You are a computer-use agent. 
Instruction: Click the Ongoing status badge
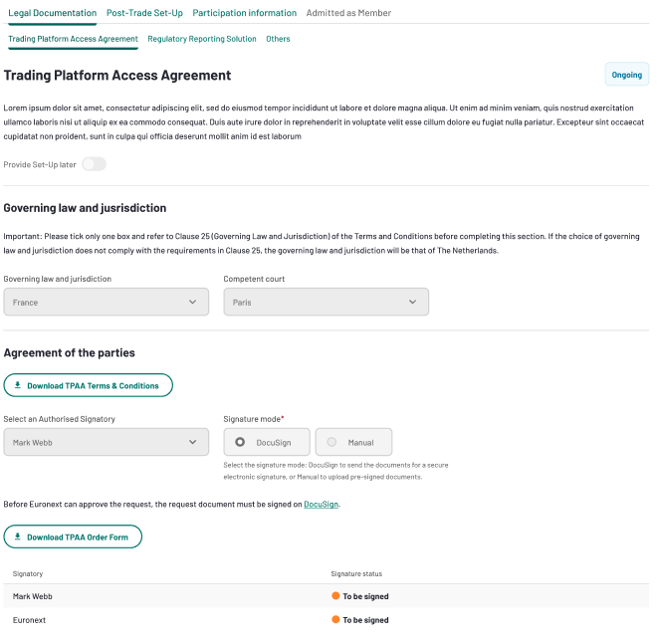point(627,75)
